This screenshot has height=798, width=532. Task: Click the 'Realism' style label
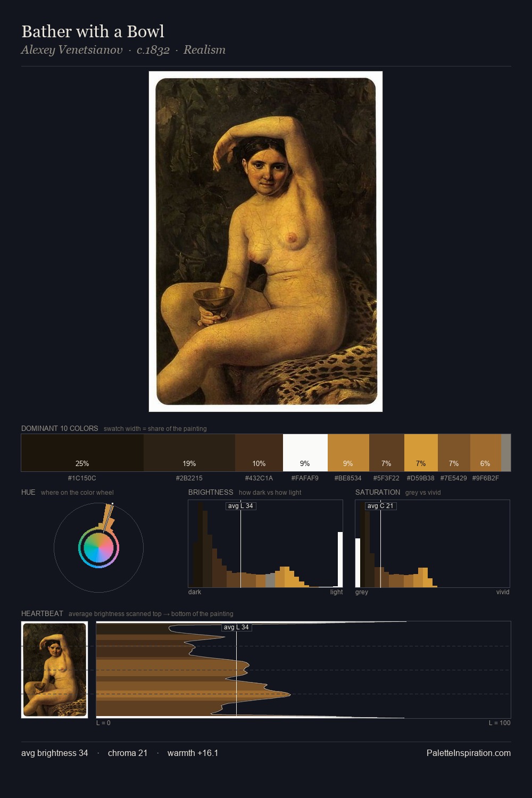204,50
